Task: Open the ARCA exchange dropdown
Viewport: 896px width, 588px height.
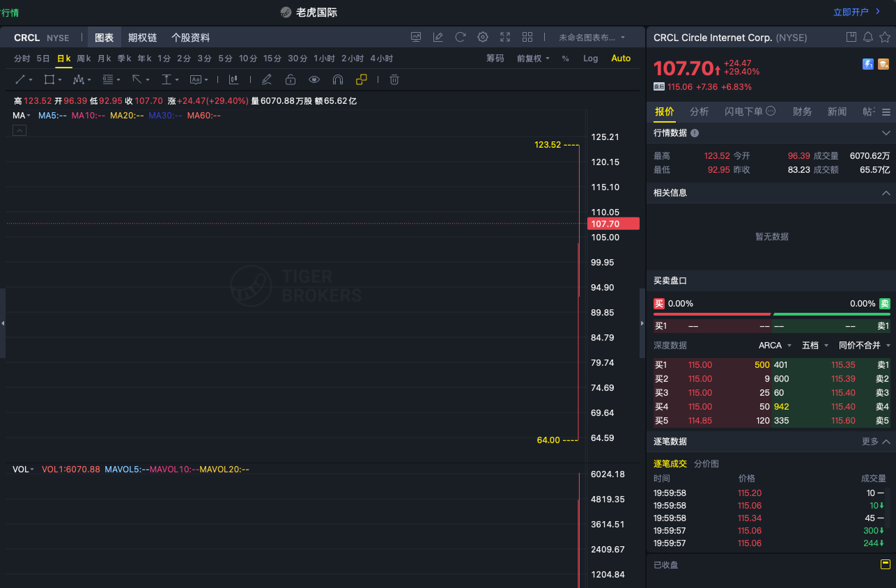Action: tap(775, 346)
